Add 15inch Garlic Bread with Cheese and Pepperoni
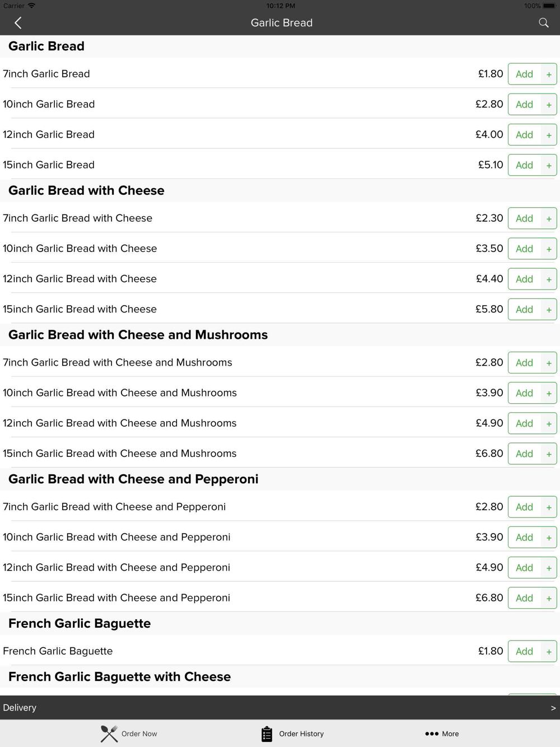Image resolution: width=560 pixels, height=747 pixels. [x=524, y=598]
